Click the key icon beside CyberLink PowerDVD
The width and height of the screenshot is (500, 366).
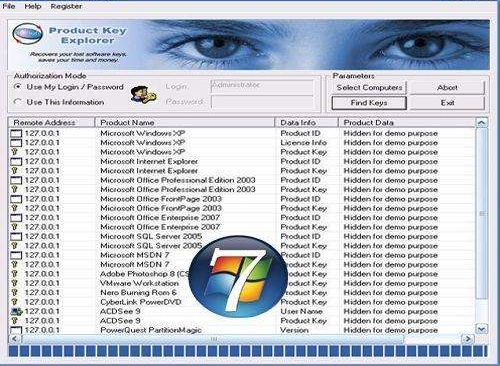pyautogui.click(x=14, y=302)
